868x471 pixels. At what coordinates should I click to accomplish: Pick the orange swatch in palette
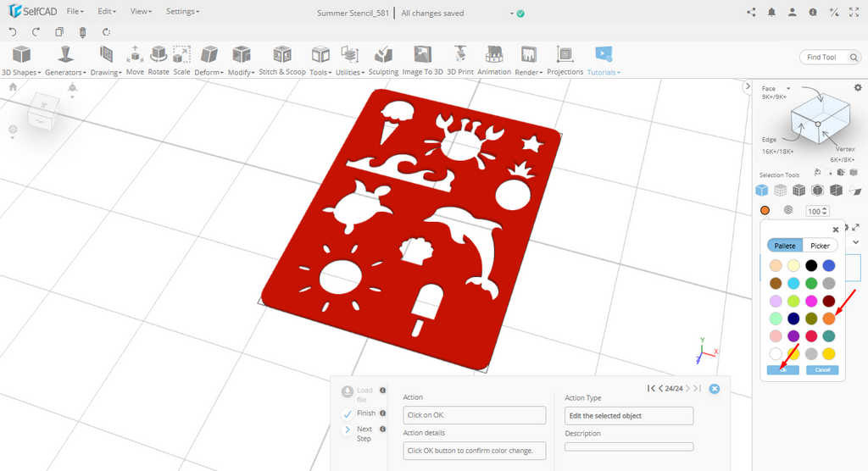[828, 319]
